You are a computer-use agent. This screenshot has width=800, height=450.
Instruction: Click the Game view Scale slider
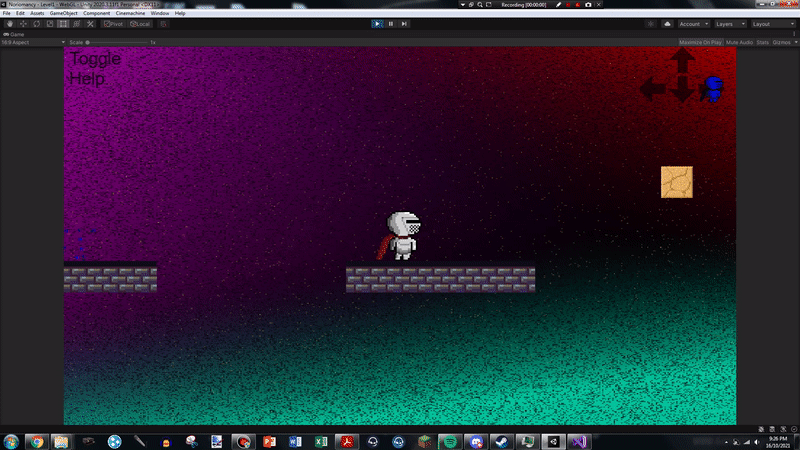(x=118, y=42)
